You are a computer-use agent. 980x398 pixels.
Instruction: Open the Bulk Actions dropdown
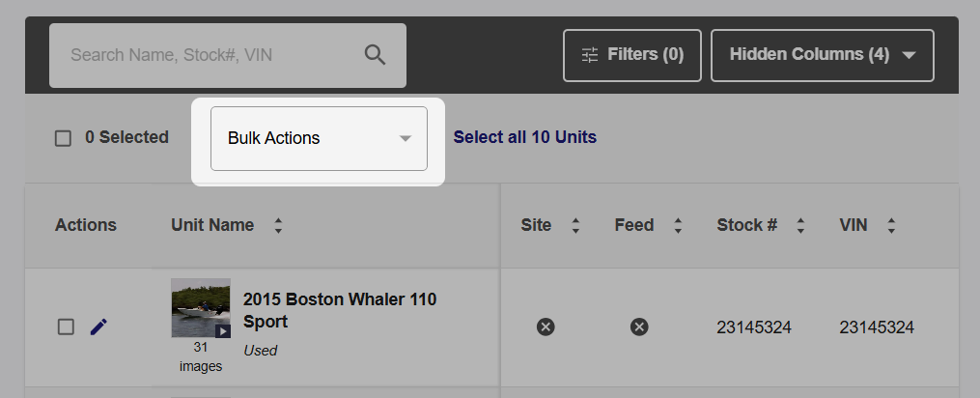pos(319,138)
